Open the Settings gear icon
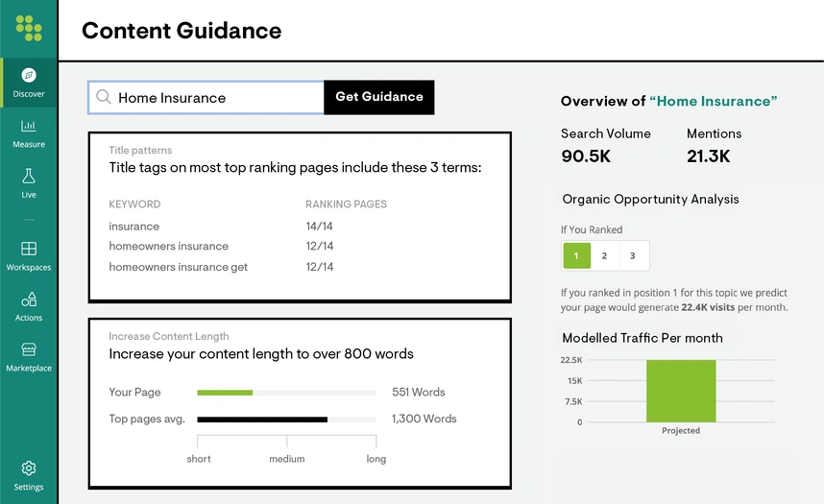Viewport: 824px width, 504px height. point(29,468)
